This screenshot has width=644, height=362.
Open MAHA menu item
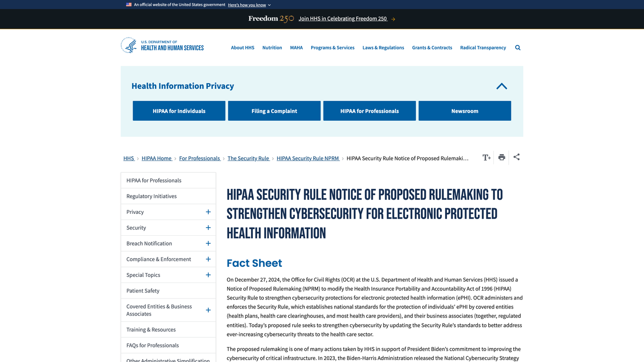point(296,48)
